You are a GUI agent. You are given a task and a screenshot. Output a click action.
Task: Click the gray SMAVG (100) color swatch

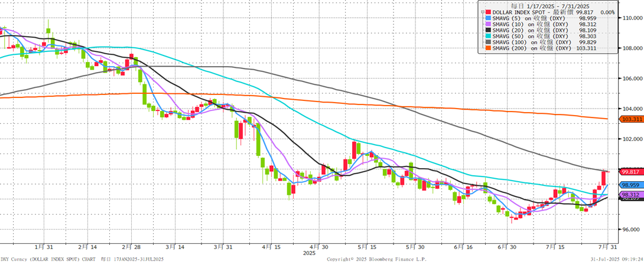coord(489,42)
